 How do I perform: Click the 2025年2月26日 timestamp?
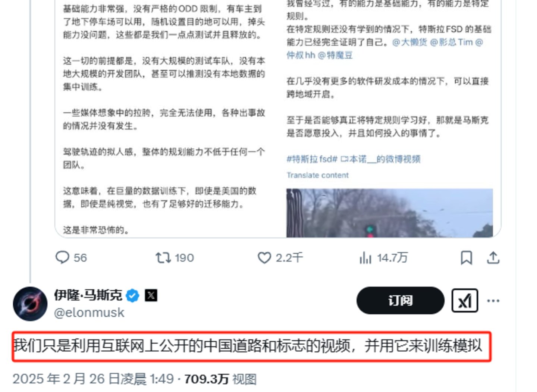click(x=93, y=379)
